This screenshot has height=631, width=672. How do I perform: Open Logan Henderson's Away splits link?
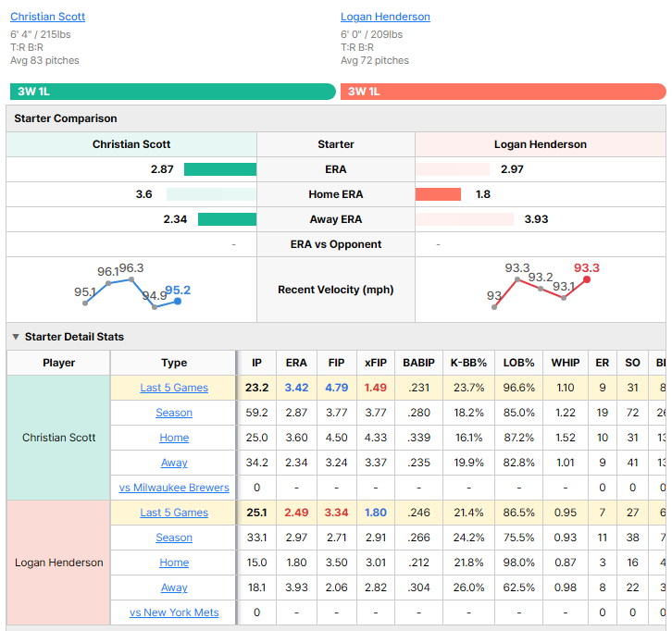174,588
